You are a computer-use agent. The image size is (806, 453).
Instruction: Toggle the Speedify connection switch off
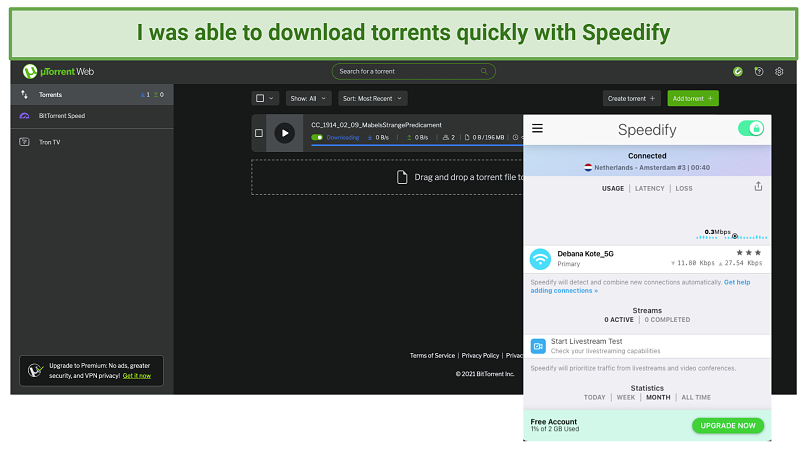(750, 129)
